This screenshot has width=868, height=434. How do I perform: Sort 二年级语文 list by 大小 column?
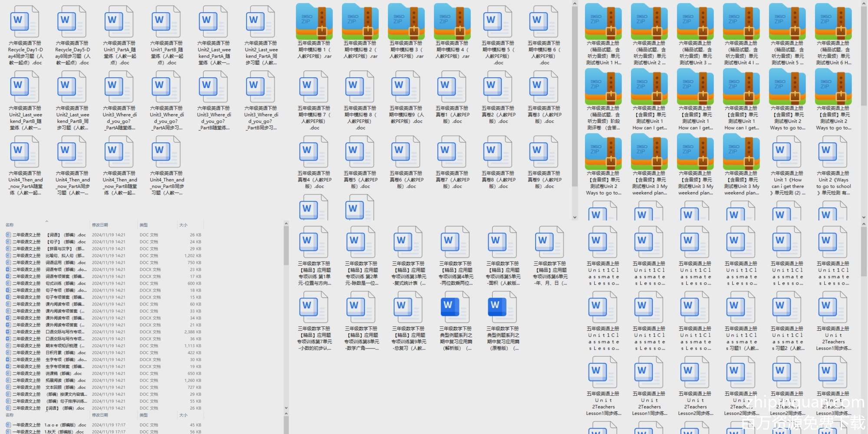183,225
